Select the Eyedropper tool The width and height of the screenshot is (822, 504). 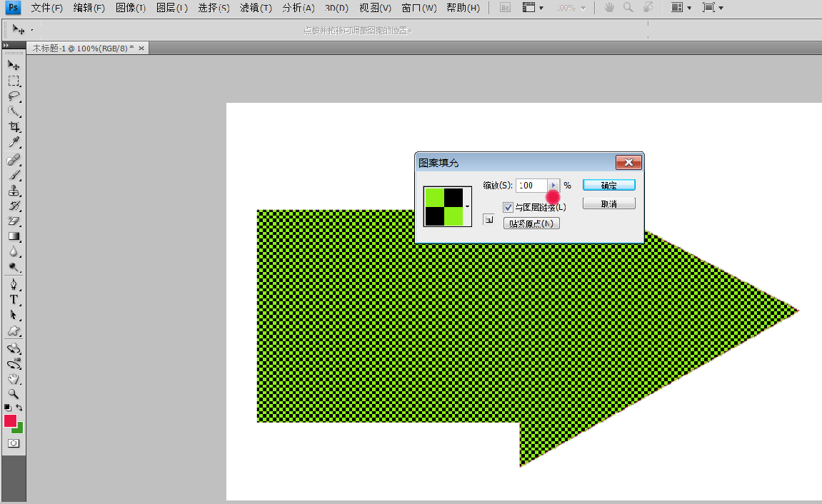pyautogui.click(x=14, y=142)
